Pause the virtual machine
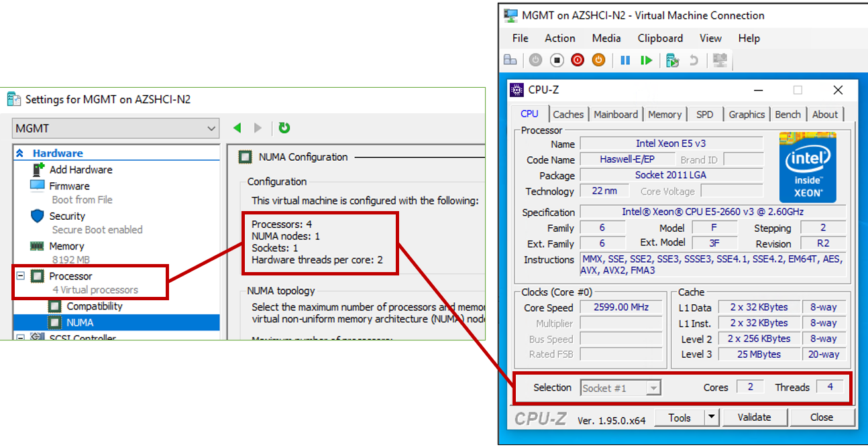Viewport: 868px width, 447px height. click(625, 60)
